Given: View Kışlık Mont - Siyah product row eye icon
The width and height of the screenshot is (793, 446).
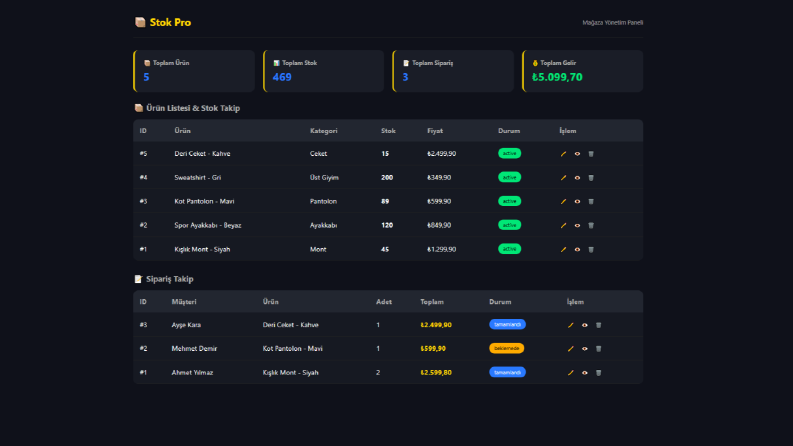Looking at the screenshot, I should [577, 249].
